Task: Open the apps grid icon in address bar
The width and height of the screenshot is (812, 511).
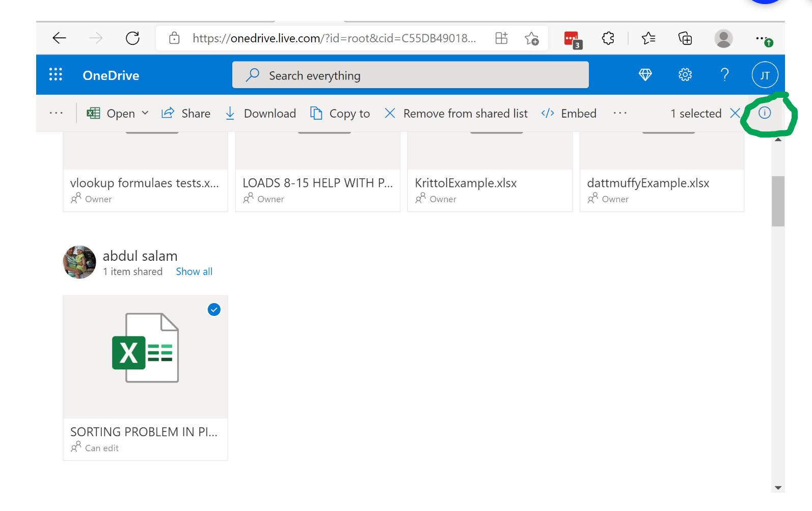Action: [501, 38]
